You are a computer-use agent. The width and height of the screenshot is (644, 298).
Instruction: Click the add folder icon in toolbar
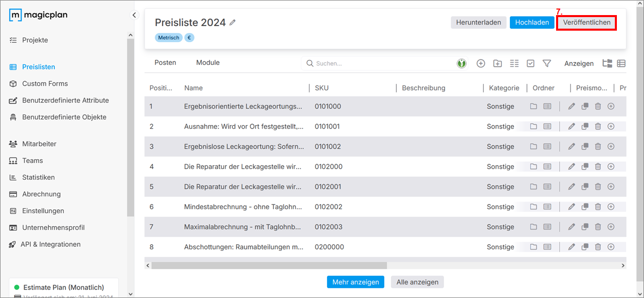point(497,63)
